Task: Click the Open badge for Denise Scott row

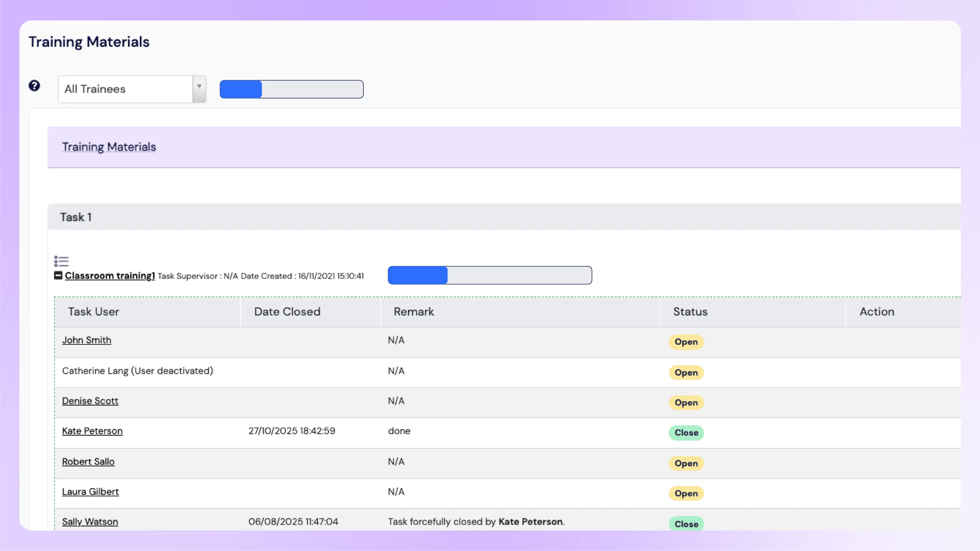Action: point(686,402)
